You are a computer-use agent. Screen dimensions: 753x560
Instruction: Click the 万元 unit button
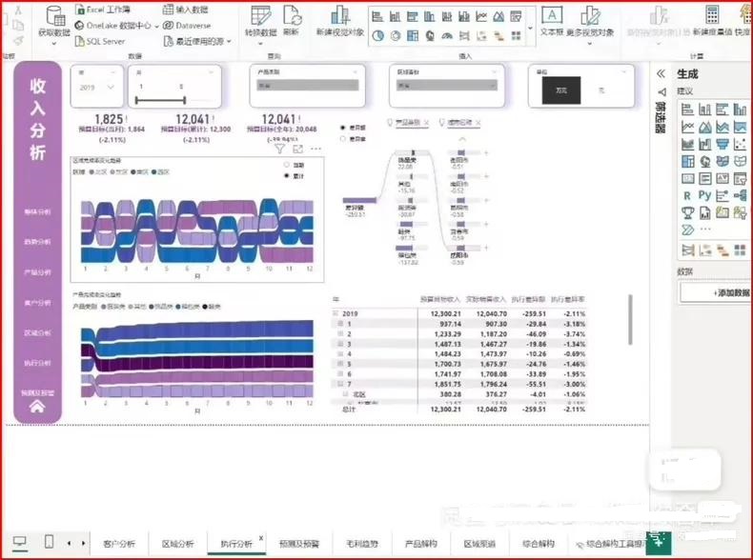(561, 90)
